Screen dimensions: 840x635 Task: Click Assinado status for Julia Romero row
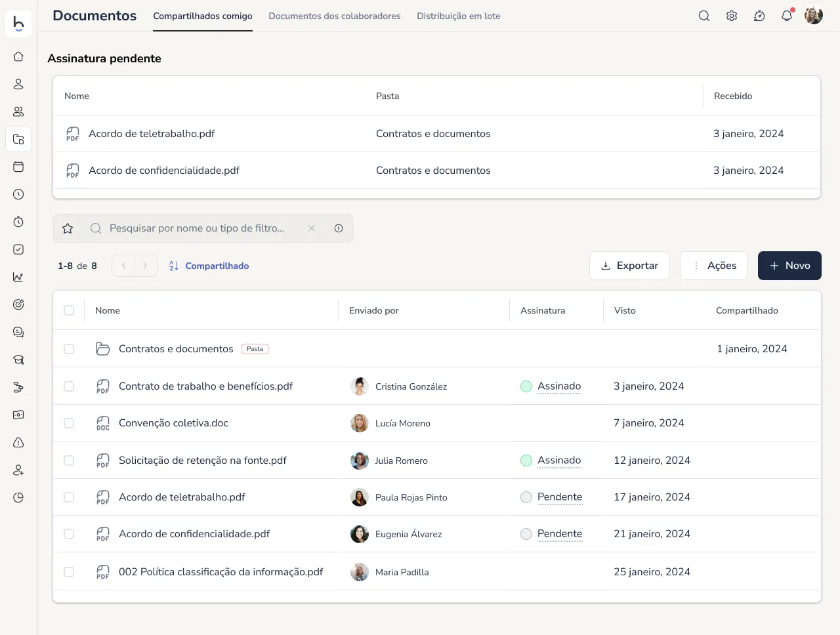559,461
